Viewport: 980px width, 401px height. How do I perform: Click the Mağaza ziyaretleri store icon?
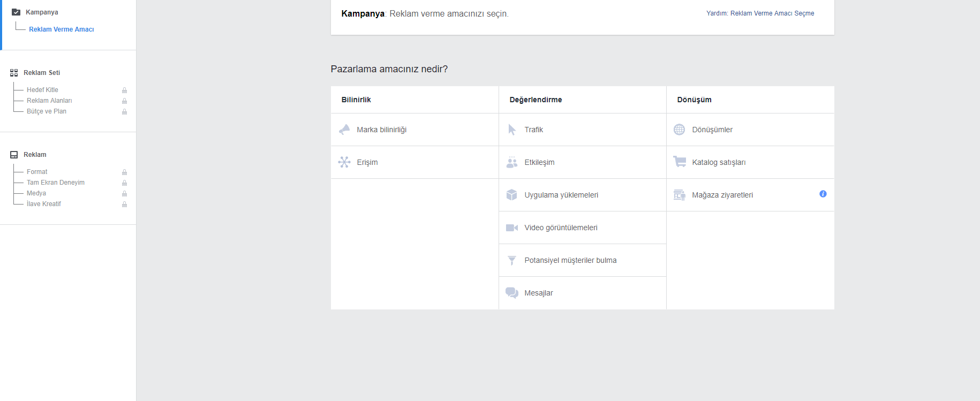pos(680,195)
